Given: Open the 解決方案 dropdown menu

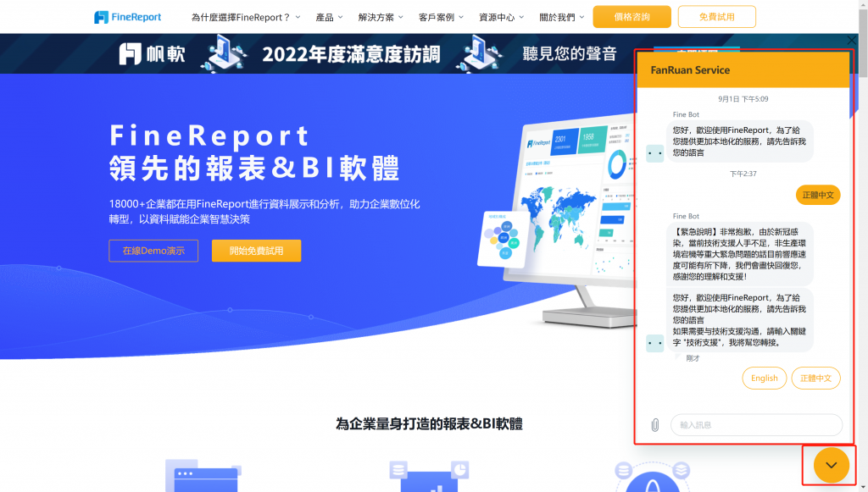Looking at the screenshot, I should pos(381,17).
